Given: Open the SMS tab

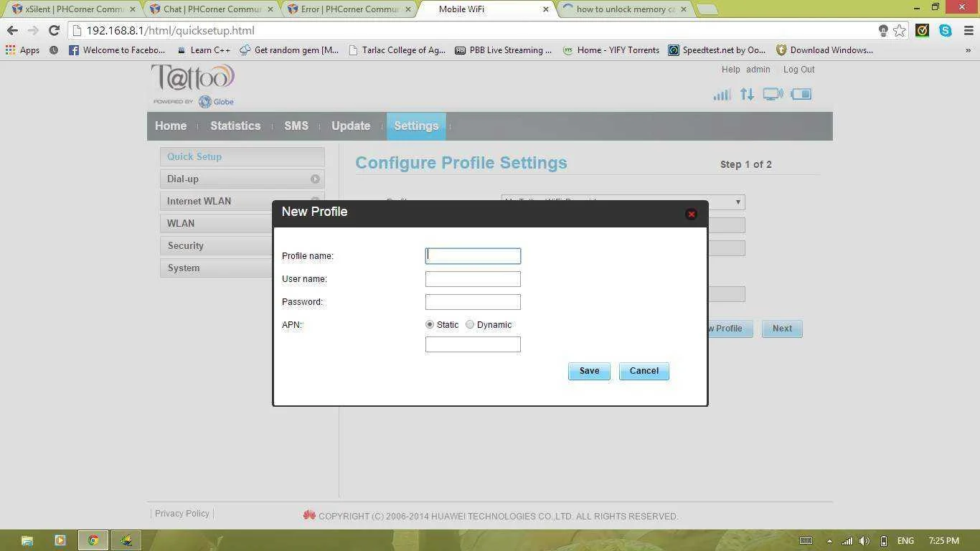Looking at the screenshot, I should [x=296, y=126].
